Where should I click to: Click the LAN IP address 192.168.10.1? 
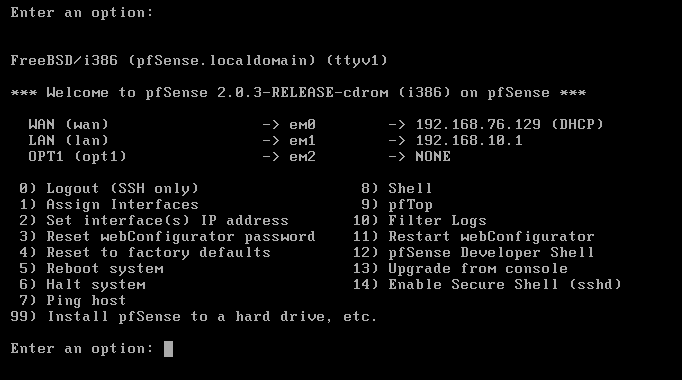pos(469,141)
